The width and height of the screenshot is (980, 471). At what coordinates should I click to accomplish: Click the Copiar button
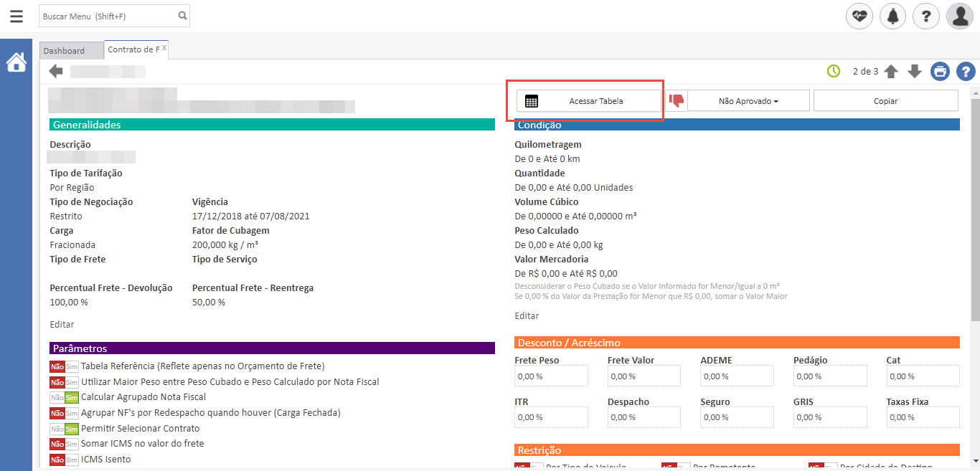point(885,101)
